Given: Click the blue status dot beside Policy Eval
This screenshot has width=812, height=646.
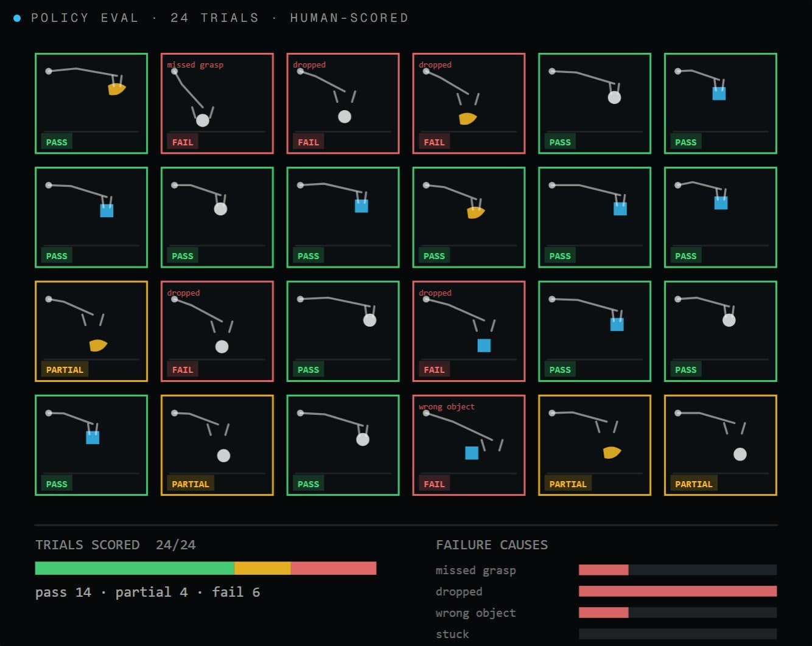Looking at the screenshot, I should tap(17, 18).
